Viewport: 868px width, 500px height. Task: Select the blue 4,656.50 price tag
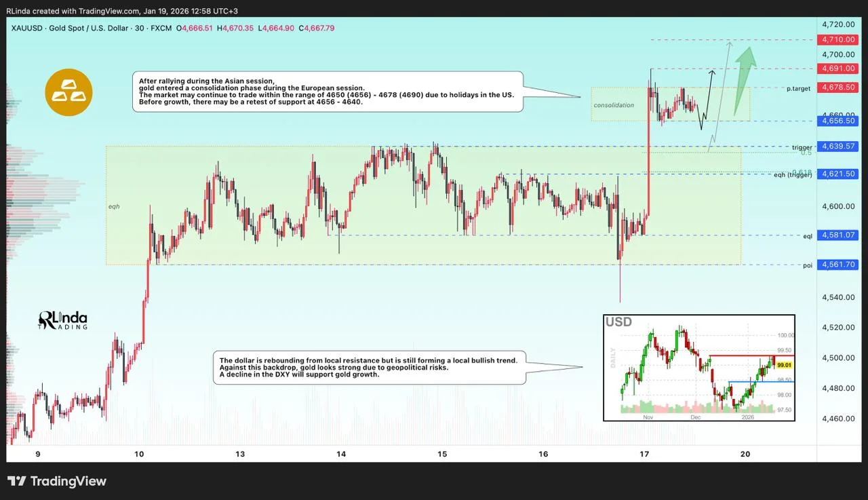pos(838,120)
